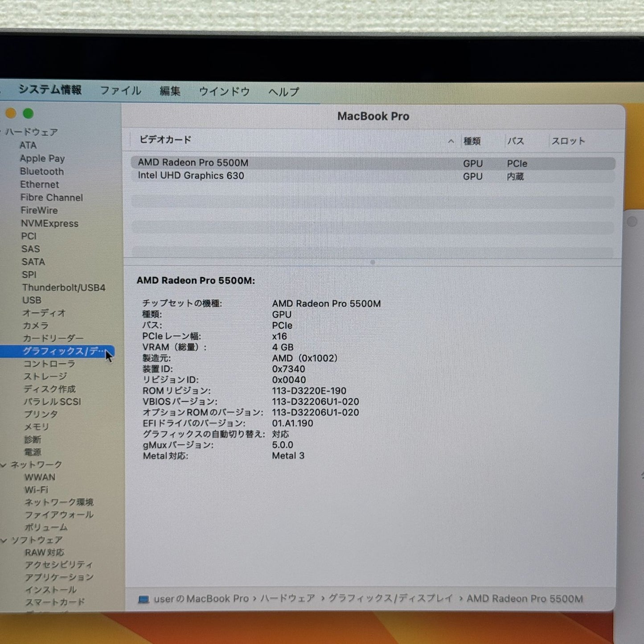
Task: Click the VRAM value 4 GB
Action: 283,348
